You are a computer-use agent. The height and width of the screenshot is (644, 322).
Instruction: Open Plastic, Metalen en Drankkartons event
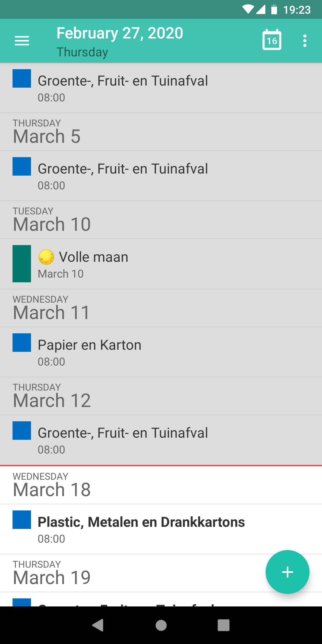(141, 522)
